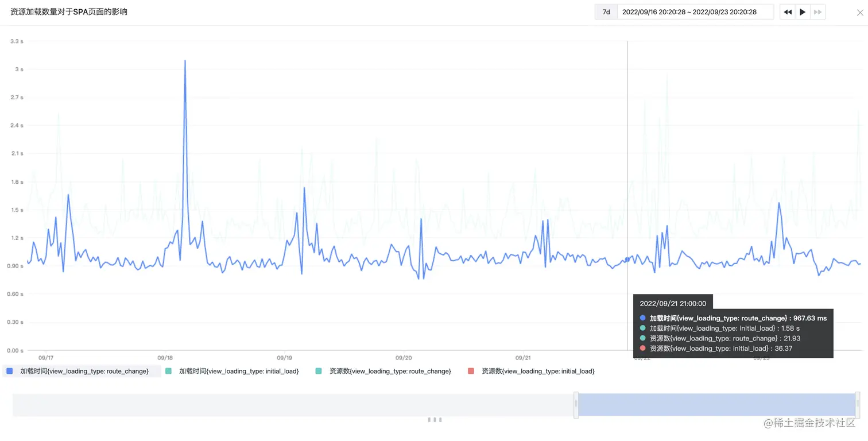The height and width of the screenshot is (441, 868).
Task: Click the blue route_change legend color square
Action: [9, 372]
